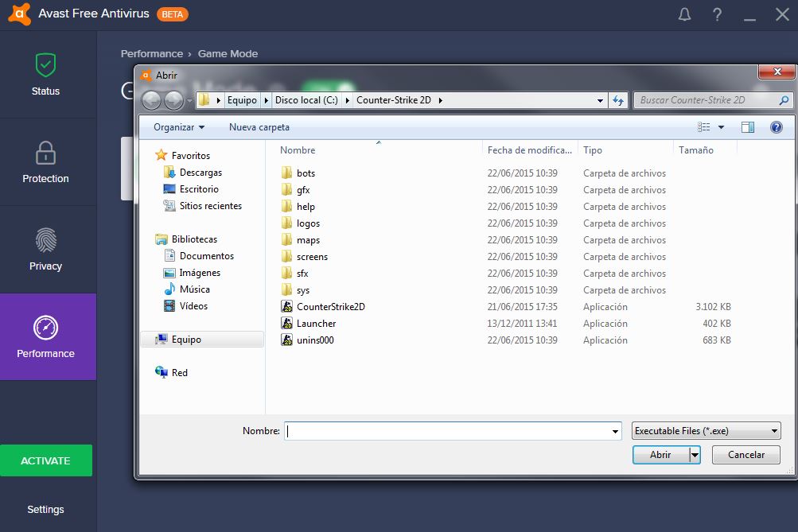
Task: Click Nueva carpeta in toolbar
Action: tap(259, 127)
